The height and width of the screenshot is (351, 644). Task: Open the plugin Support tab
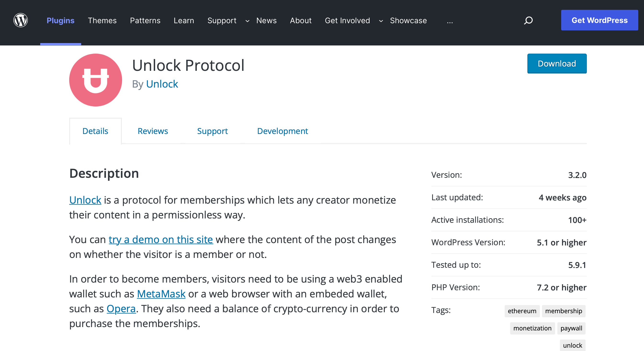click(212, 131)
